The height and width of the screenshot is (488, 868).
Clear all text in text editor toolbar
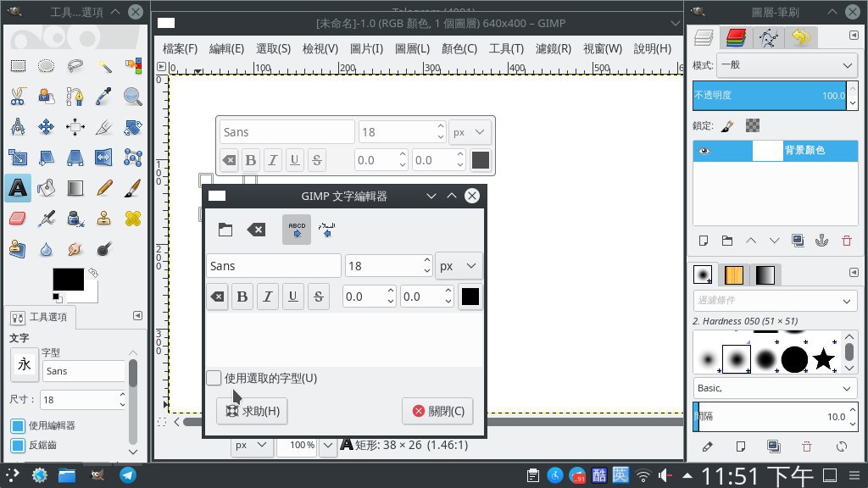click(256, 230)
